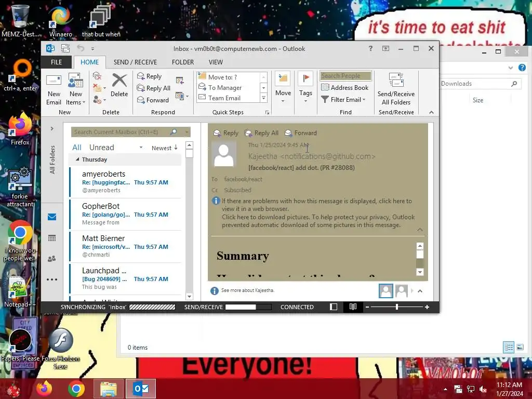Show Unread messages filter

[x=101, y=147]
